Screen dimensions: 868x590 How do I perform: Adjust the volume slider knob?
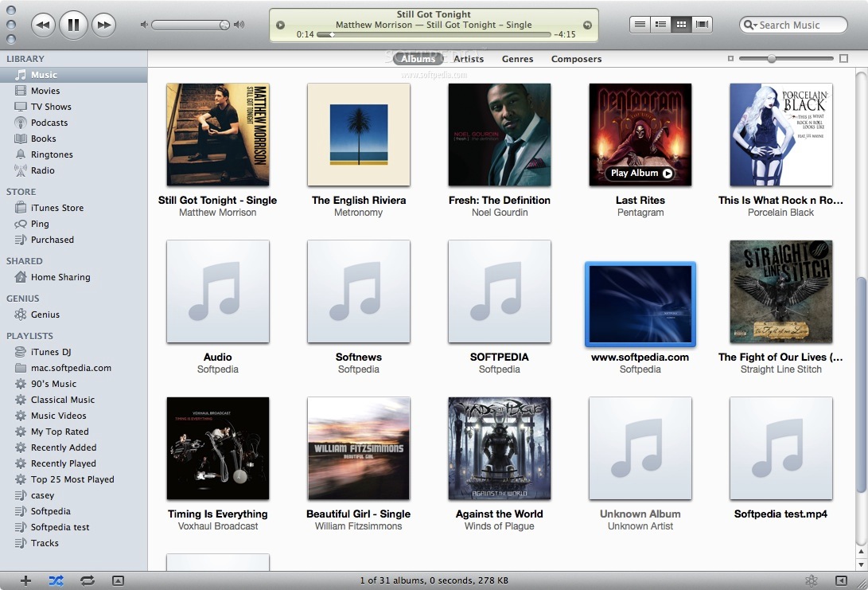[224, 25]
